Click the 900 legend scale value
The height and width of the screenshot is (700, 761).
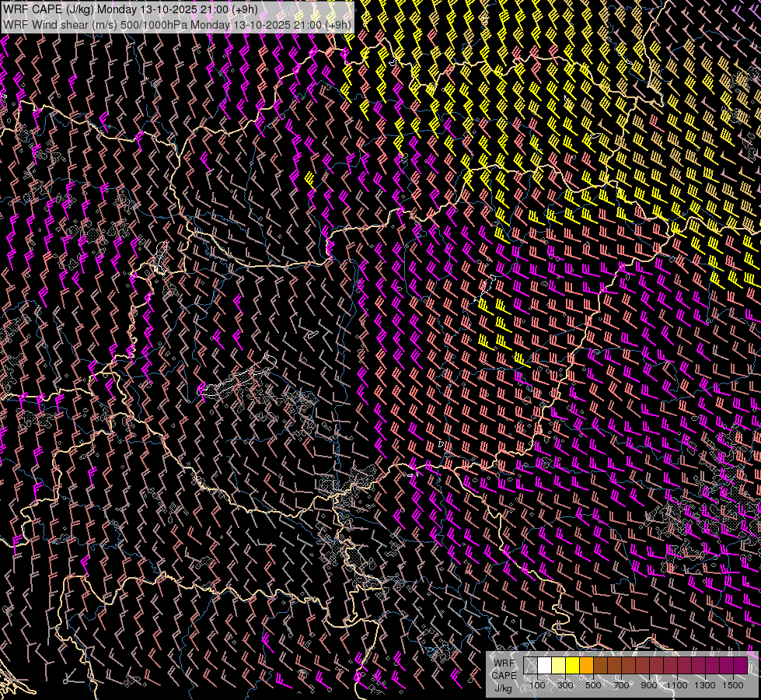649,685
